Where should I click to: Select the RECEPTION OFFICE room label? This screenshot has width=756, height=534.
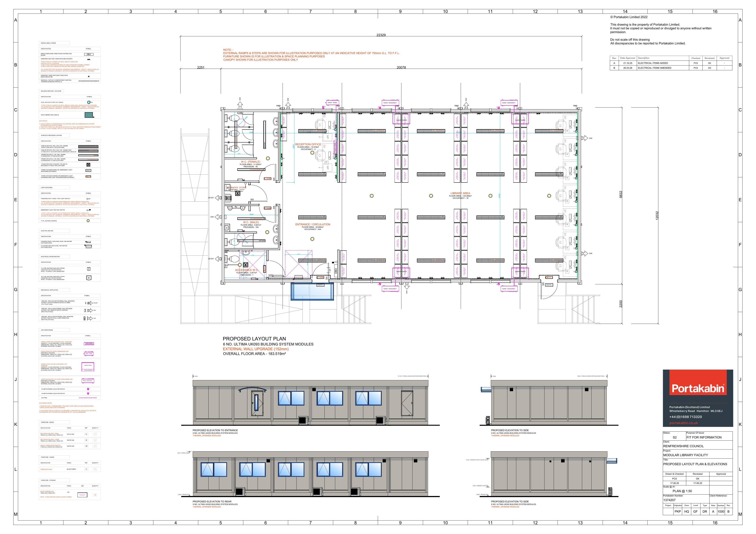308,144
